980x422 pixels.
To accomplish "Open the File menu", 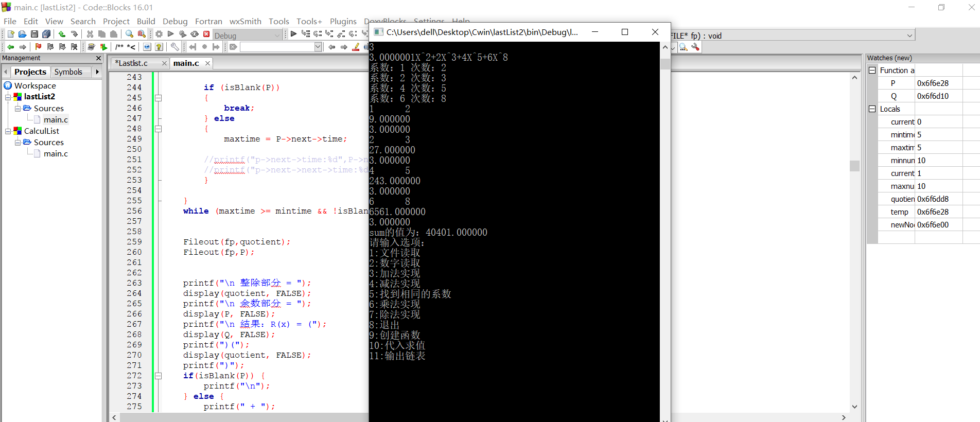I will click(x=10, y=21).
